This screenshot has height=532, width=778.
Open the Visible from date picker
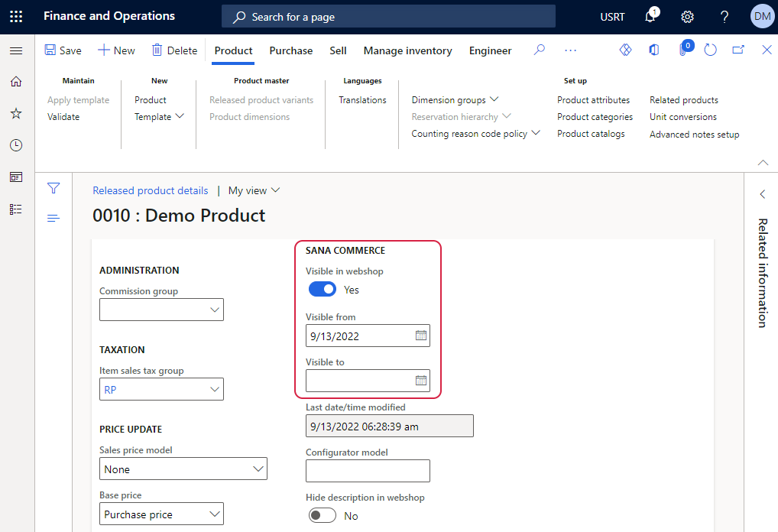(x=421, y=336)
